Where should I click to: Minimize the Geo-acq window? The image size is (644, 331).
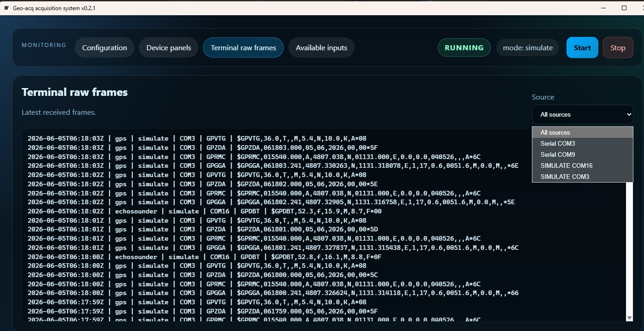pyautogui.click(x=603, y=8)
